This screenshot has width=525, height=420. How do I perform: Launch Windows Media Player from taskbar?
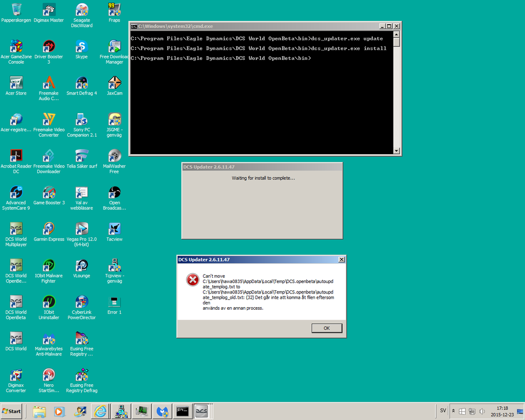pos(59,411)
